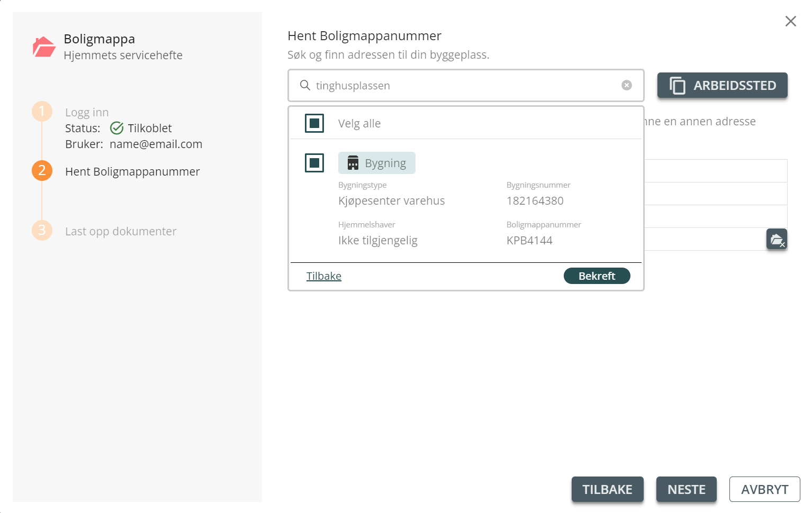Viewport: 812px width, 513px height.
Task: Click Hent Boligmappanummer heading
Action: point(364,36)
